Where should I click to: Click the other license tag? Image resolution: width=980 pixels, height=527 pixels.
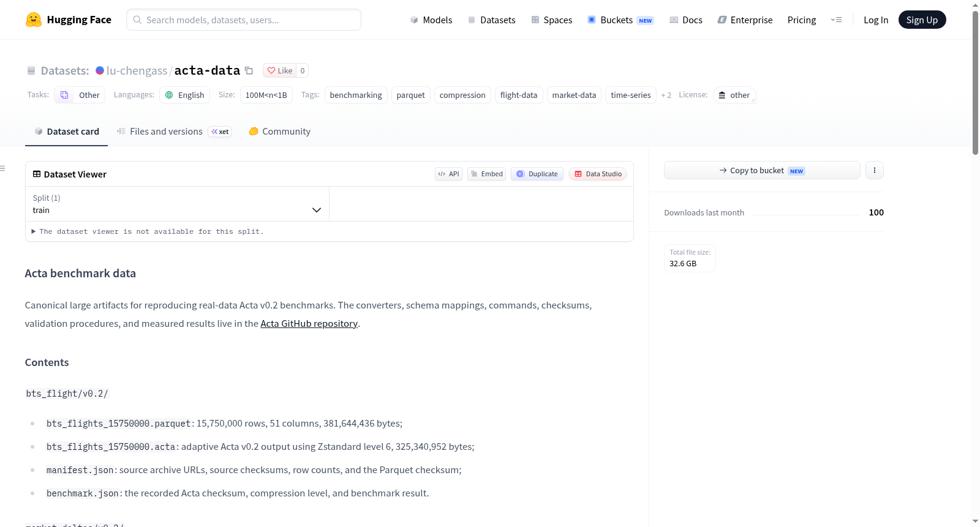[734, 95]
